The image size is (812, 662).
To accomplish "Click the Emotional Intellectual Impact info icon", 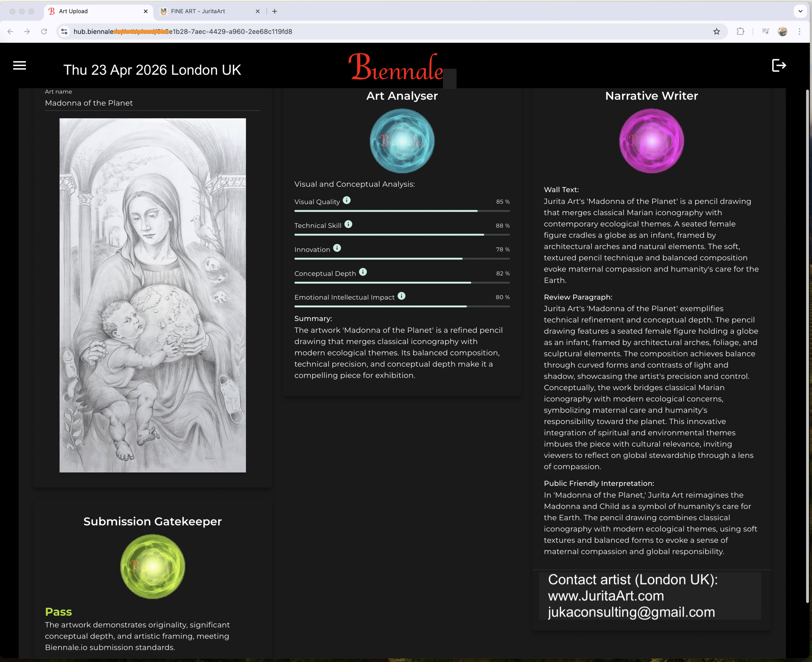I will click(402, 296).
